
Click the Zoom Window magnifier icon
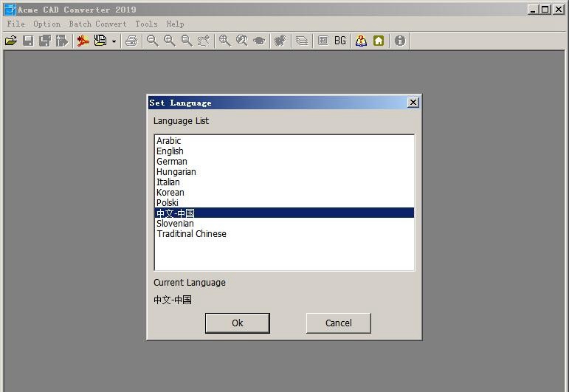click(187, 41)
